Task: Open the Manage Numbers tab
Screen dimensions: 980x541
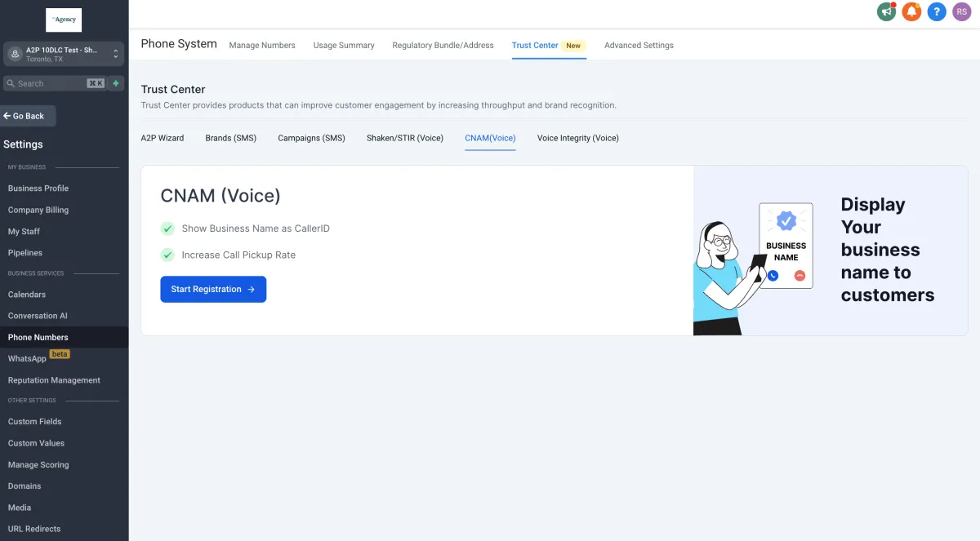Action: 262,46
